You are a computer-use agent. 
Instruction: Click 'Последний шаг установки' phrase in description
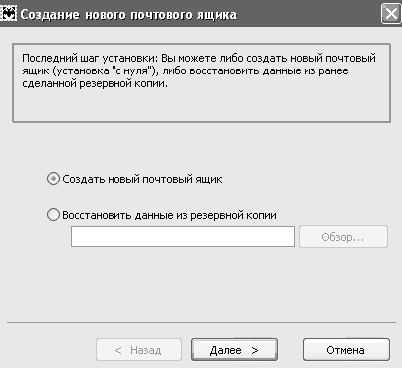click(x=89, y=58)
